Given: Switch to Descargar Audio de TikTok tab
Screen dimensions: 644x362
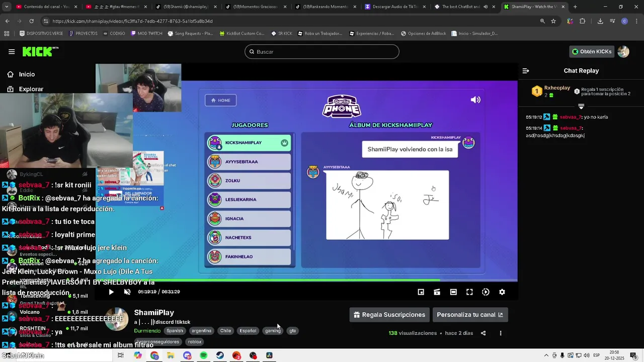Looking at the screenshot, I should coord(394,7).
